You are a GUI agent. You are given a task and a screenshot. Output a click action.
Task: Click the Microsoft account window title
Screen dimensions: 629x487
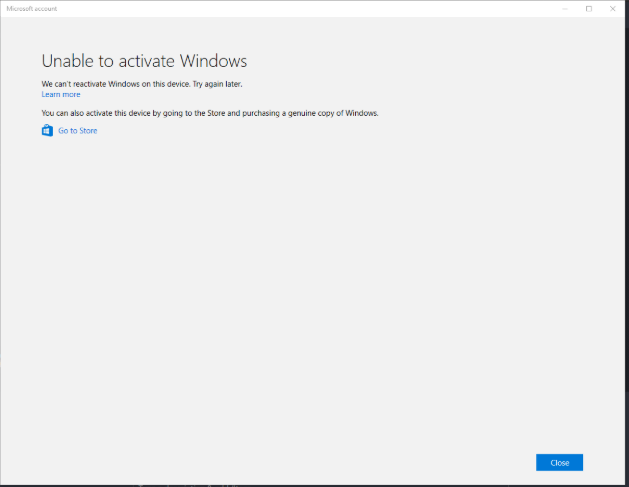coord(32,8)
